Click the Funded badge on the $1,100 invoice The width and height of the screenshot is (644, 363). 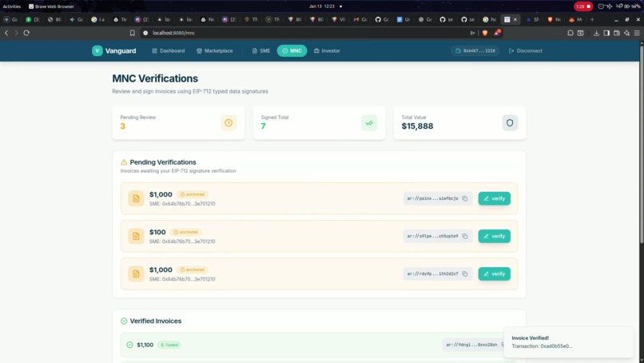pyautogui.click(x=169, y=345)
